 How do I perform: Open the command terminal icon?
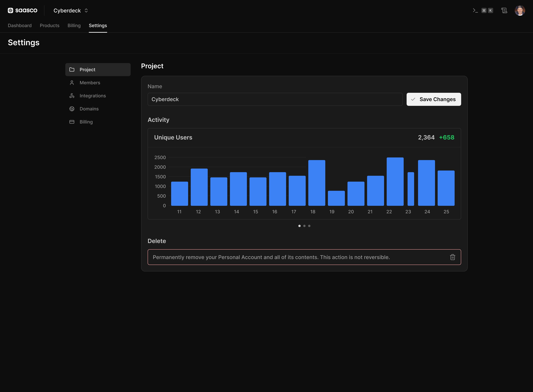pyautogui.click(x=475, y=10)
